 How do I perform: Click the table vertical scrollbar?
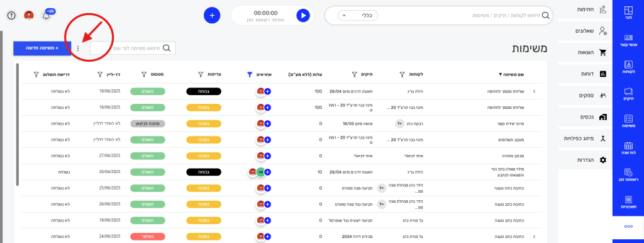pos(17,125)
